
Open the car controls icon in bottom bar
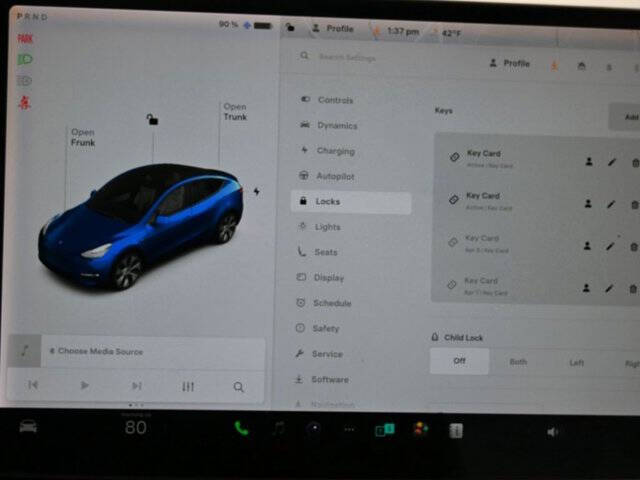[28, 427]
